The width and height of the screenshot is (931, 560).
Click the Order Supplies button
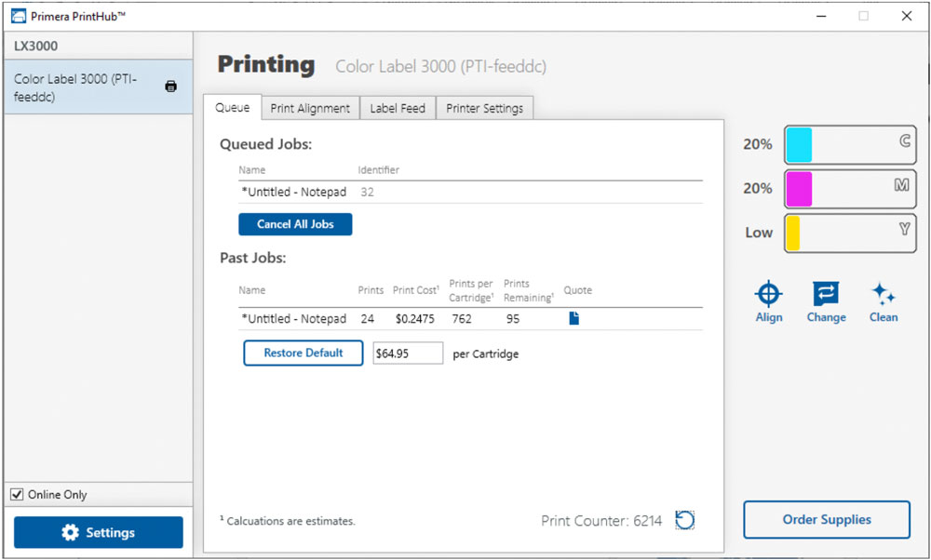[827, 520]
